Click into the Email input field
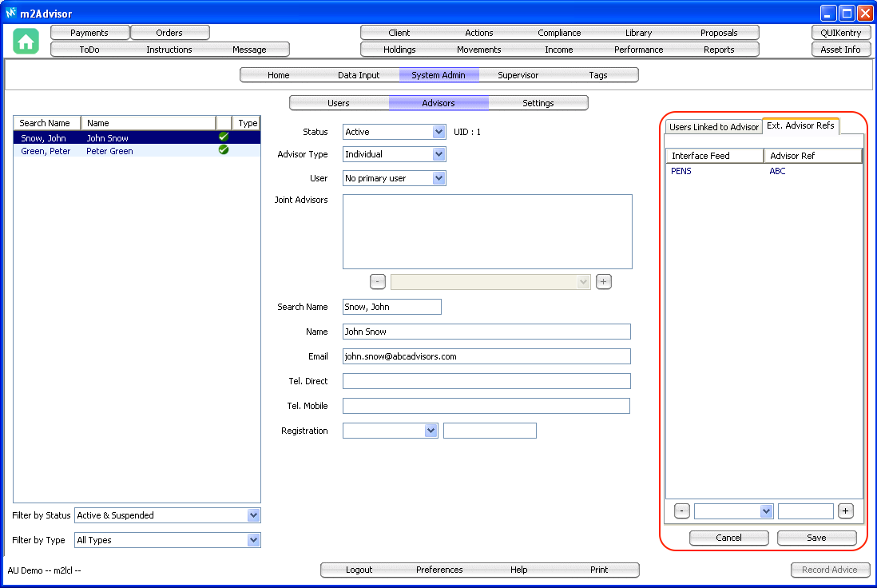The height and width of the screenshot is (588, 877). point(486,356)
